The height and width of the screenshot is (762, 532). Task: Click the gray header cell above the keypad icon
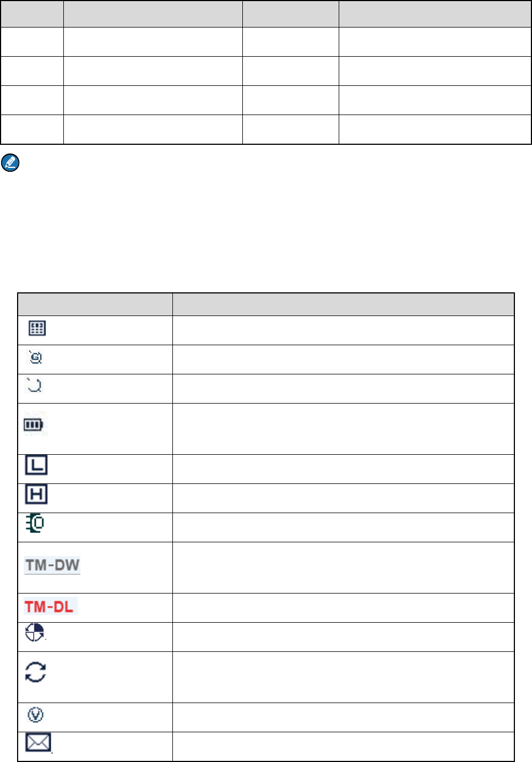coord(95,304)
